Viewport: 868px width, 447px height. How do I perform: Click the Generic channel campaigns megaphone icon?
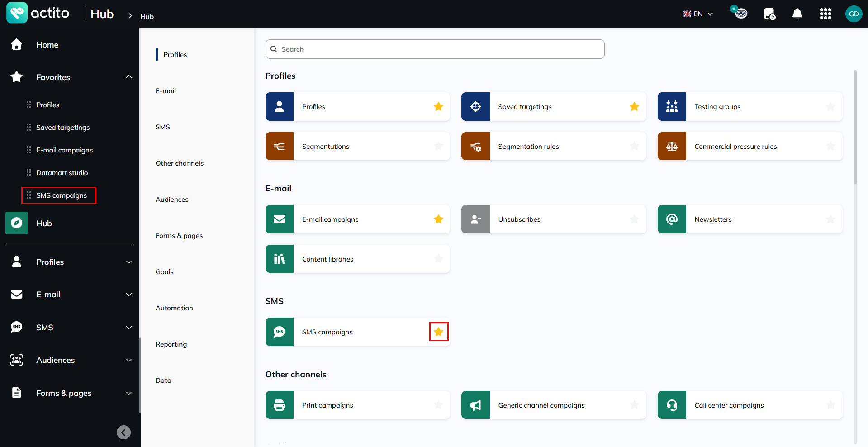click(475, 405)
